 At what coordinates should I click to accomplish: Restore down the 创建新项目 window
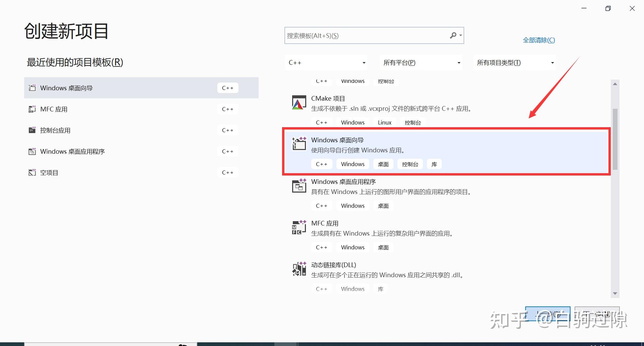pos(608,8)
